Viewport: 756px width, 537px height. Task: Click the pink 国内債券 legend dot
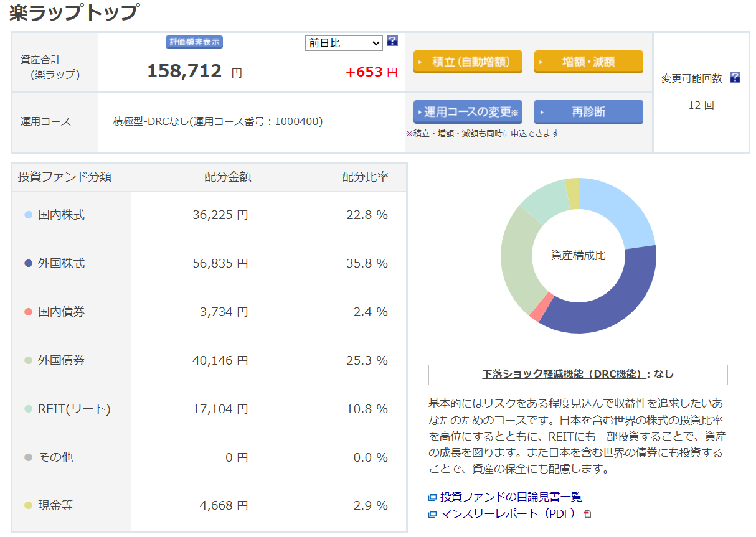pos(28,312)
